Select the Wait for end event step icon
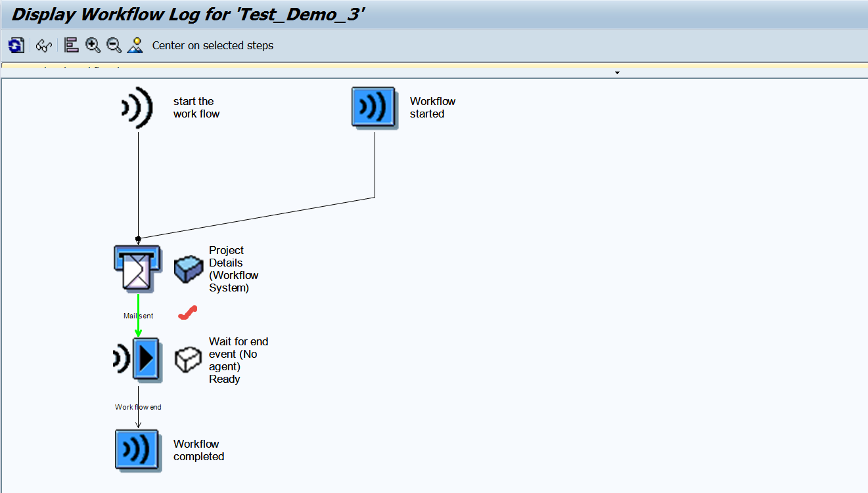This screenshot has width=868, height=493. click(137, 359)
